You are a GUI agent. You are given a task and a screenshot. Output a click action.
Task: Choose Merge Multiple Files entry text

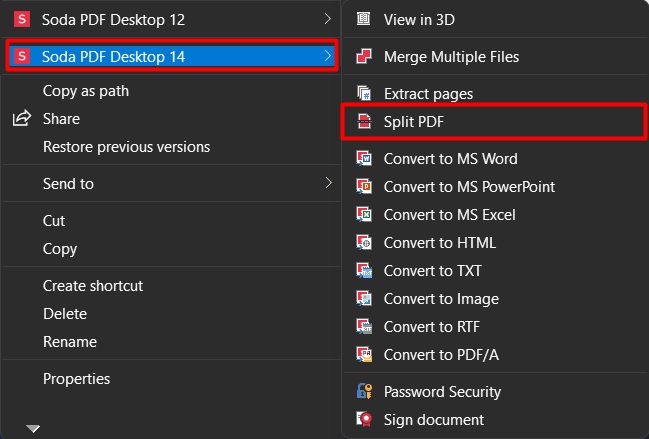coord(451,57)
